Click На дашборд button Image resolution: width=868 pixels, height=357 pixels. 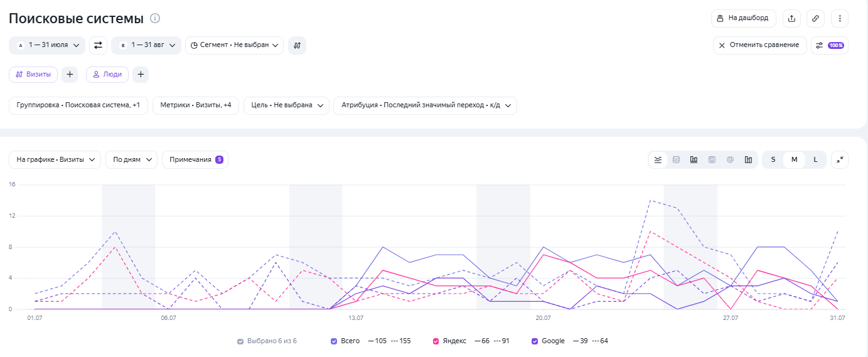pos(744,18)
